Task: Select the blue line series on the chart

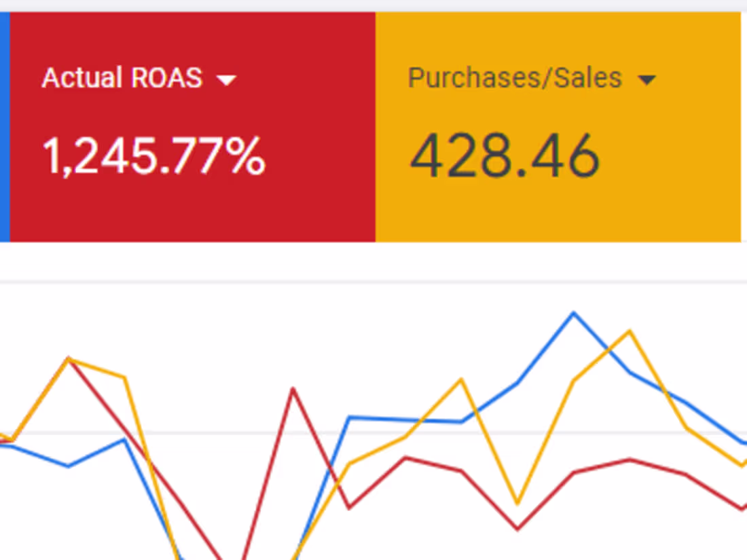Action: click(380, 418)
